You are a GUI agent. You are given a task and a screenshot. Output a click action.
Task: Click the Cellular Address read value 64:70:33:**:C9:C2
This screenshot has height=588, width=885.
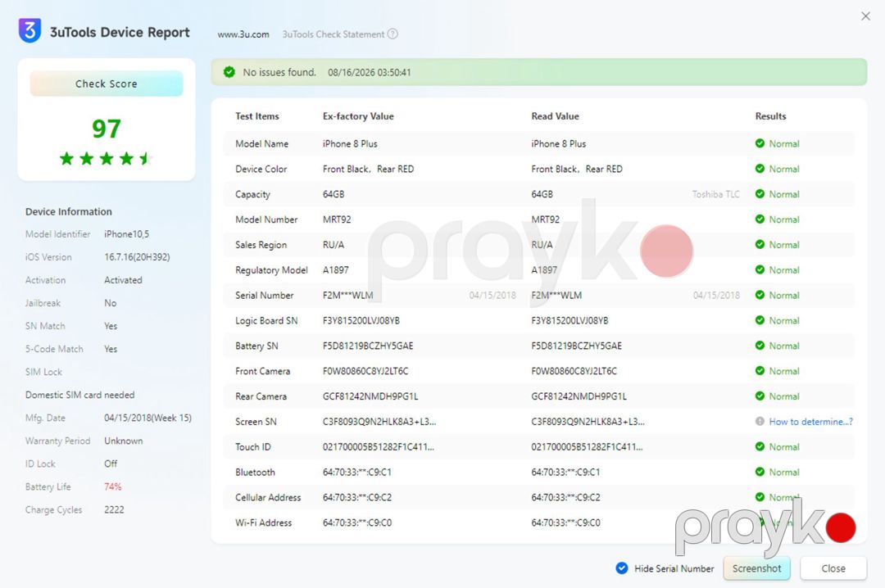[x=565, y=497]
